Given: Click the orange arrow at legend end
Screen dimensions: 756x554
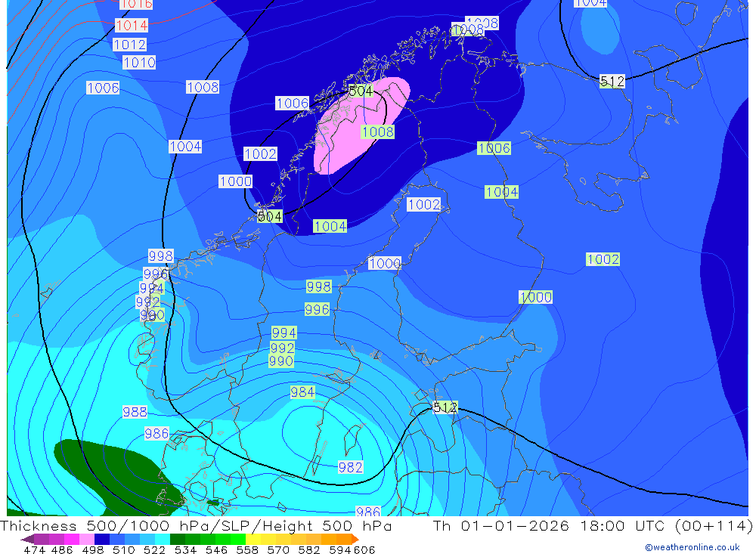Looking at the screenshot, I should pos(355,539).
